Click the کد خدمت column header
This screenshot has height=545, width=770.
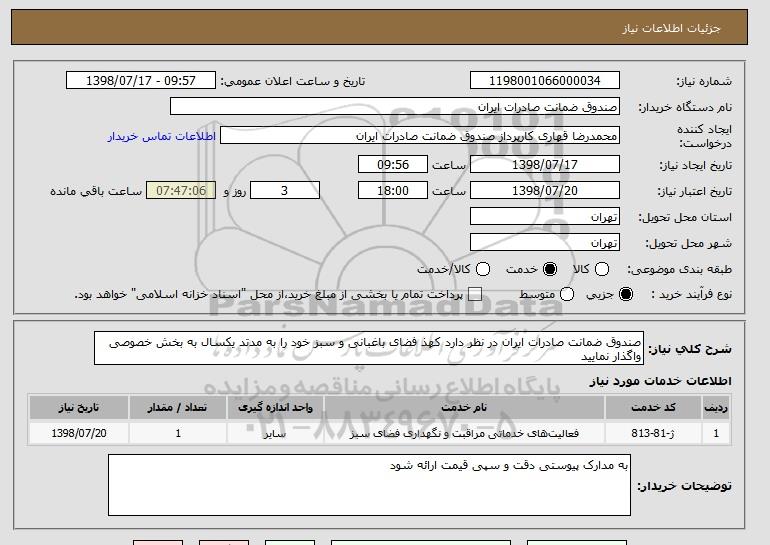(653, 408)
